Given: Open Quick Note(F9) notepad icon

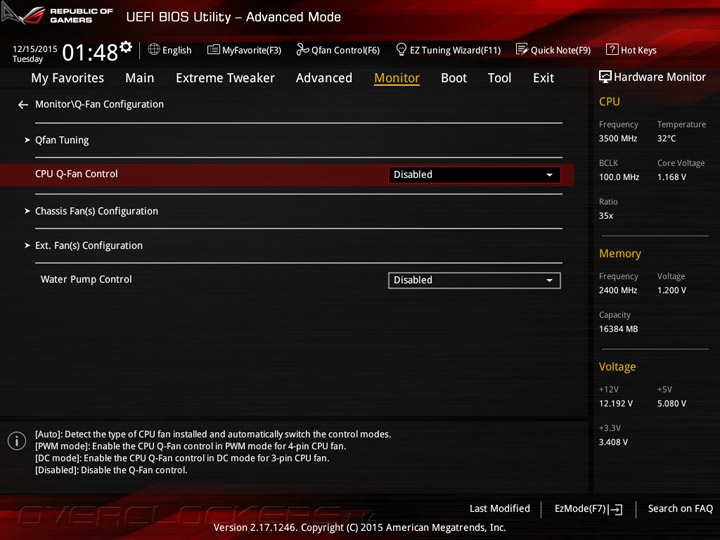Looking at the screenshot, I should click(x=522, y=50).
